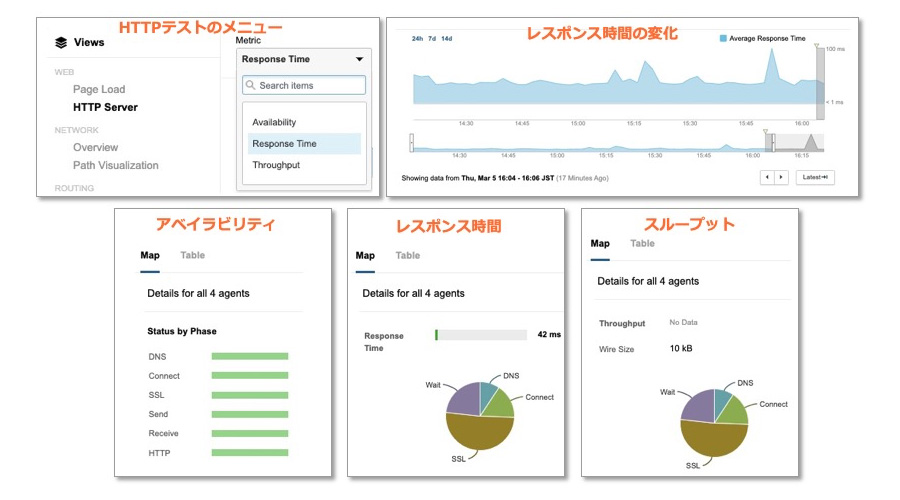Choose Throughput in the metric list
The image size is (900, 500).
[276, 165]
